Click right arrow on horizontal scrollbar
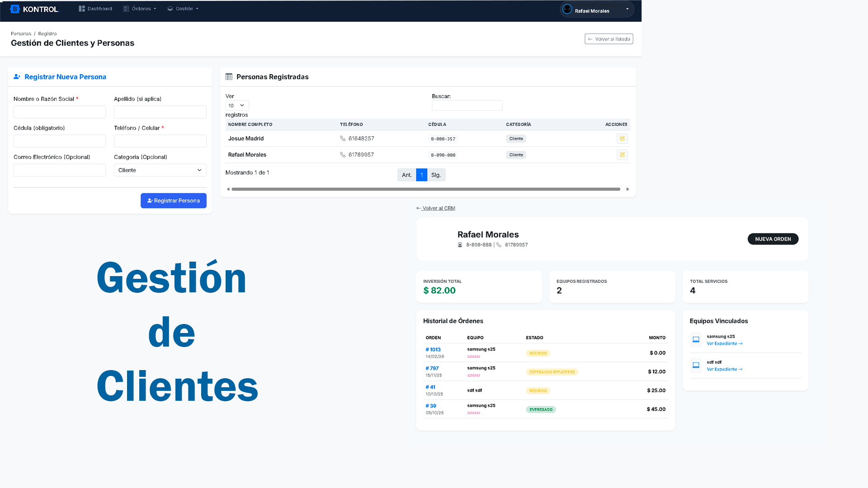The image size is (868, 488). coord(627,189)
